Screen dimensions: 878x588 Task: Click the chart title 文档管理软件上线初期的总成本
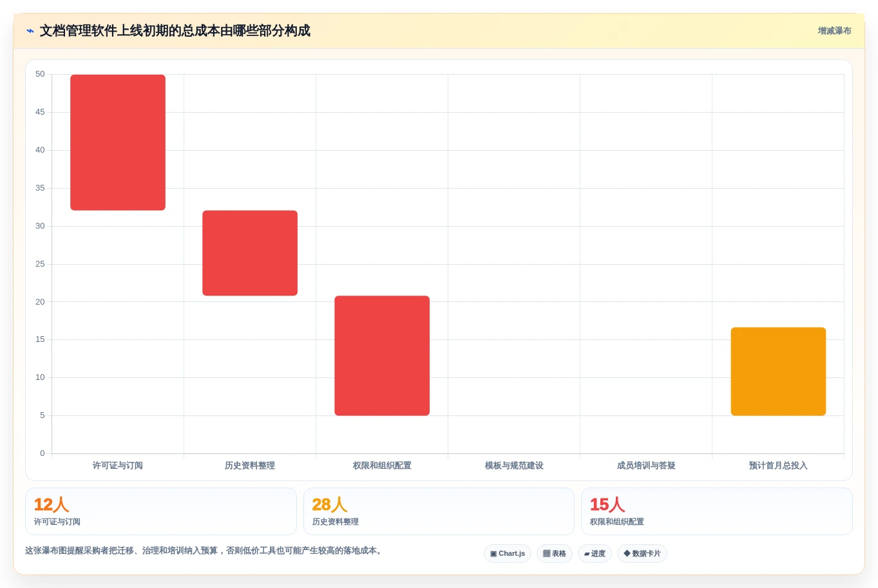point(175,31)
